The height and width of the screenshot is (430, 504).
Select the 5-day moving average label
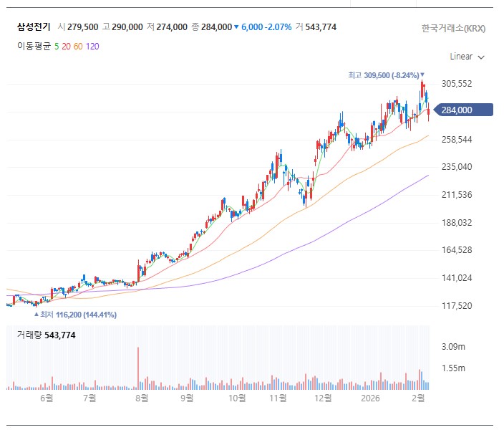tap(57, 47)
